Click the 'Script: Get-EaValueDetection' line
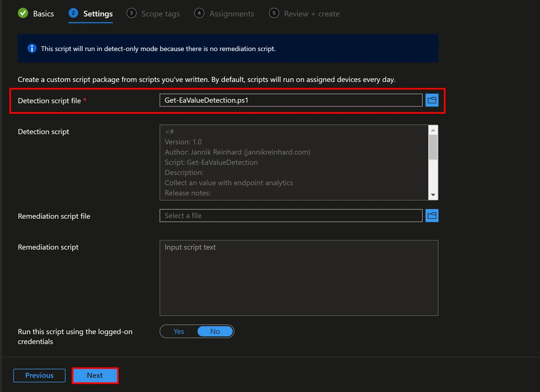Viewport: 540px width, 392px height. click(211, 162)
